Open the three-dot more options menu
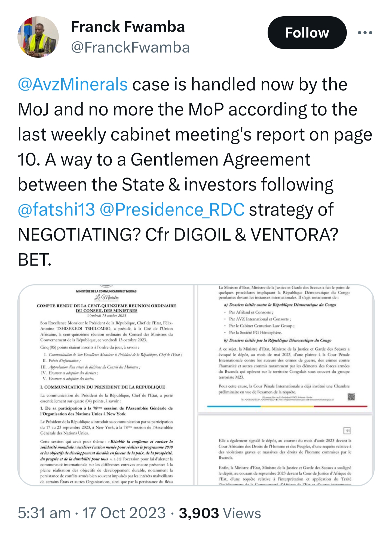Screen dimensions: 392x533 point(365,33)
